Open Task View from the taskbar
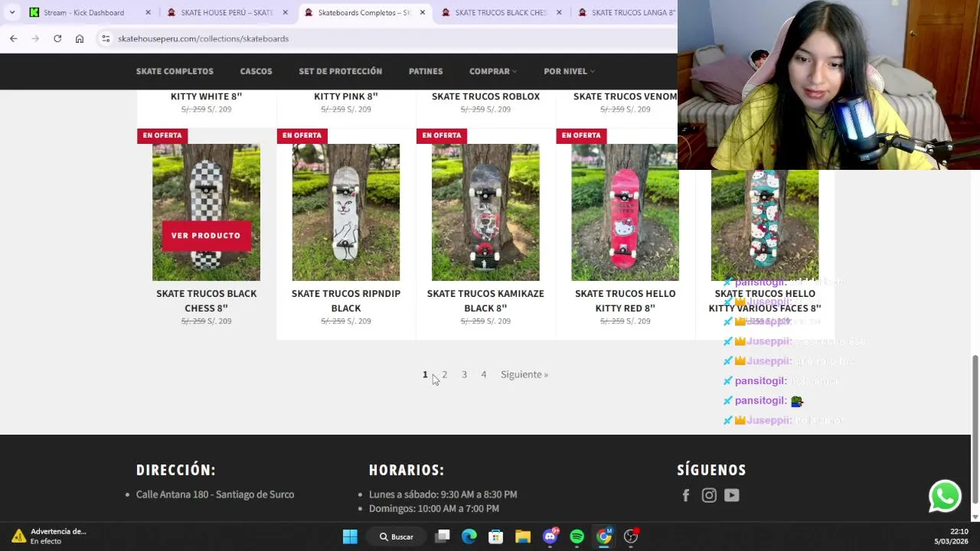Screen dimensions: 980x551 point(443,536)
